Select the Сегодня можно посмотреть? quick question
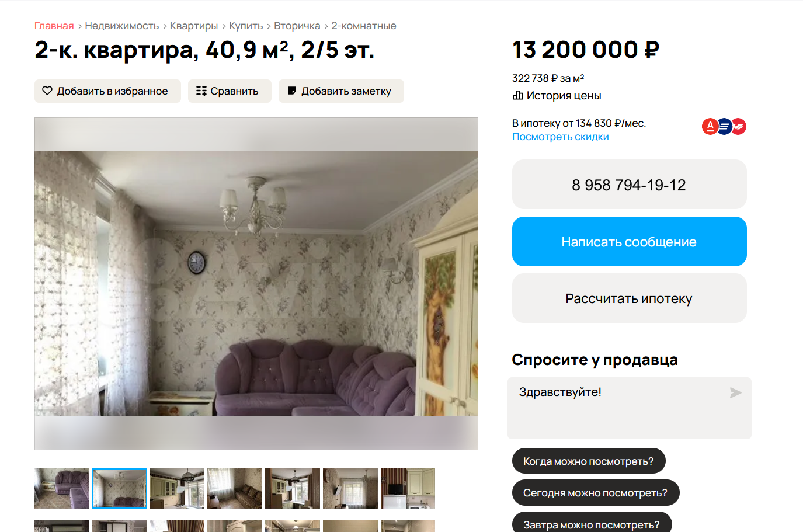 coord(596,493)
